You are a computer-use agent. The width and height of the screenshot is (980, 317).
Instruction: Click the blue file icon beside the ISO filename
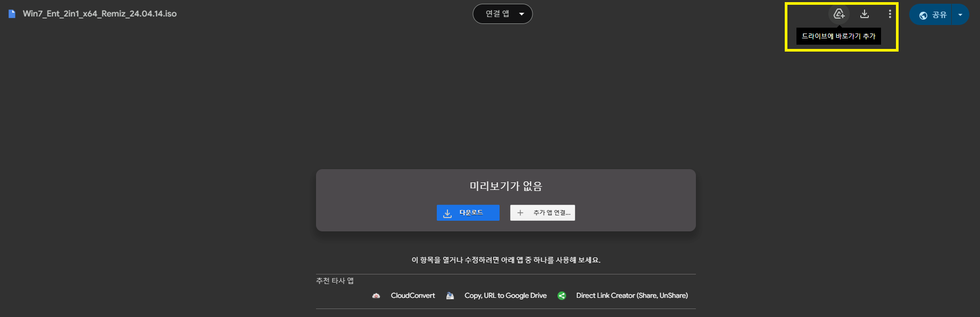[x=12, y=14]
